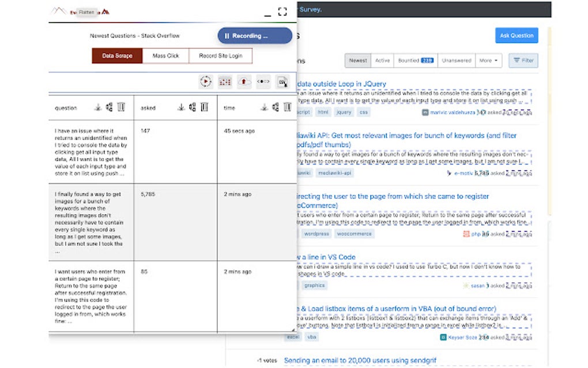Open the Filter options panel
Viewport: 588px width, 368px height.
point(522,60)
